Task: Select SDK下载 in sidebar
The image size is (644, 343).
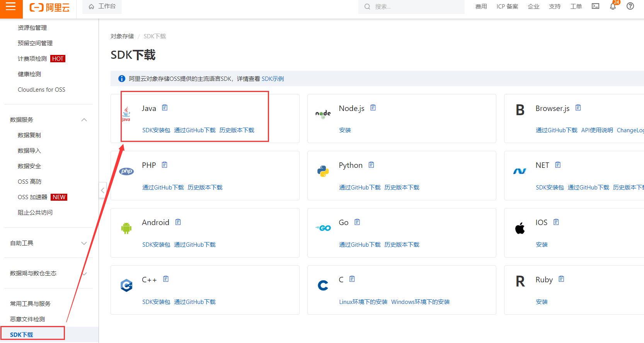Action: point(22,335)
